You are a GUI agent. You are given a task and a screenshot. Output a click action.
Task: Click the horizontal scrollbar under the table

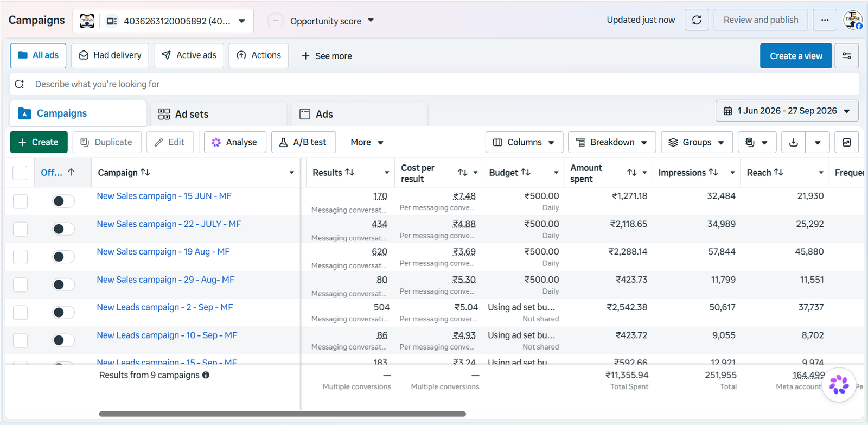click(282, 414)
